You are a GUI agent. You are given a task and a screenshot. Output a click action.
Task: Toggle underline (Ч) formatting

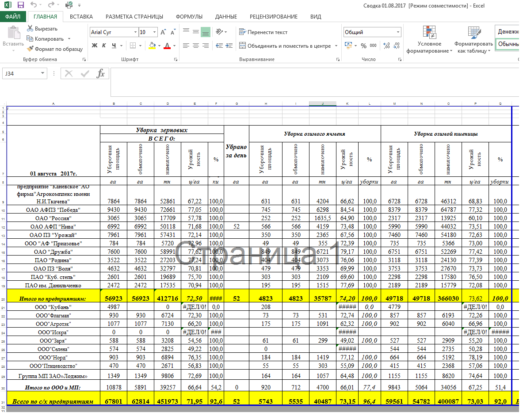pos(114,46)
